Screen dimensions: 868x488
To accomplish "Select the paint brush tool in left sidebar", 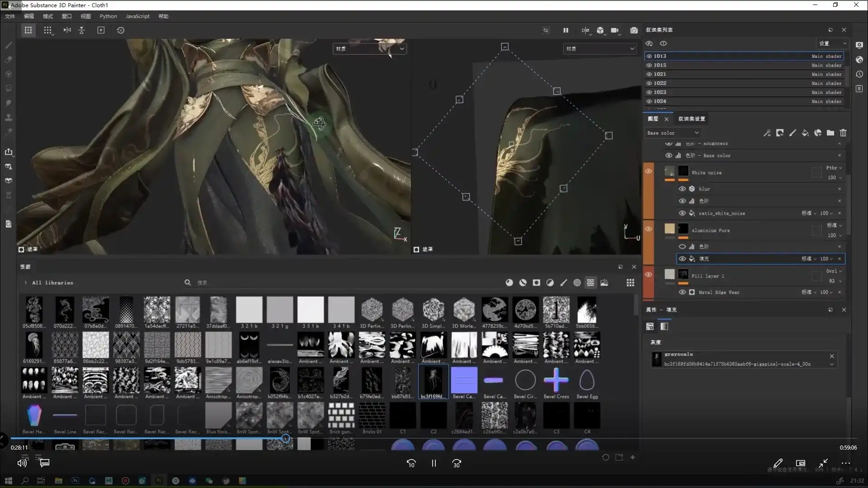I will point(9,45).
